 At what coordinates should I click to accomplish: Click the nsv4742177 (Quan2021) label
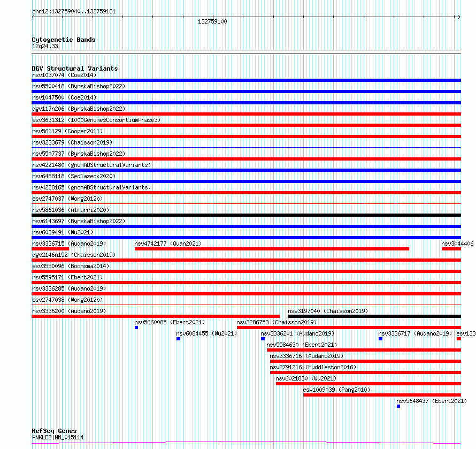(x=168, y=243)
